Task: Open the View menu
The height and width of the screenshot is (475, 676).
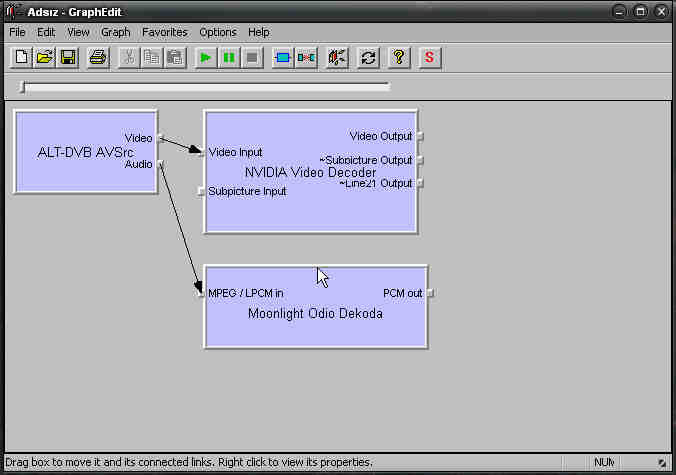Action: [x=78, y=32]
